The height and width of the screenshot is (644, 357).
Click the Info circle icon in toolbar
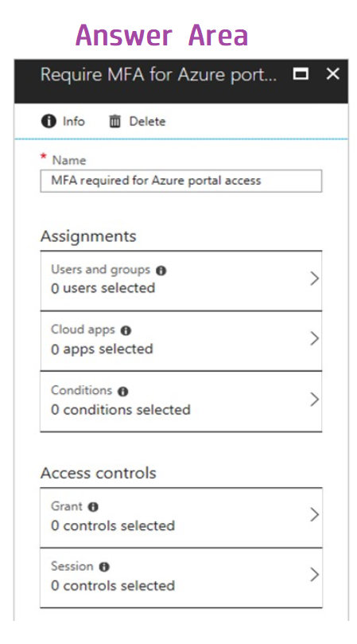[49, 122]
